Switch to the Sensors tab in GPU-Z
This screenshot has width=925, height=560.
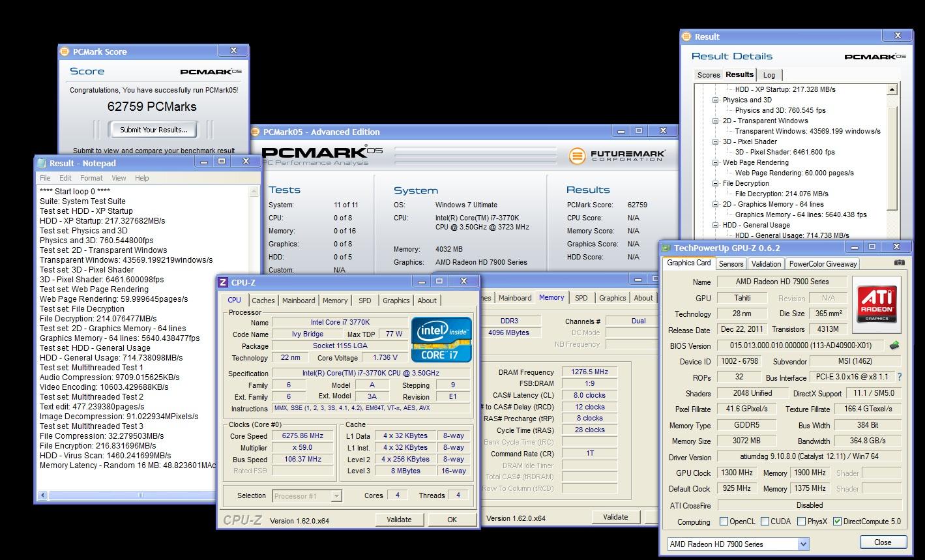click(x=731, y=264)
